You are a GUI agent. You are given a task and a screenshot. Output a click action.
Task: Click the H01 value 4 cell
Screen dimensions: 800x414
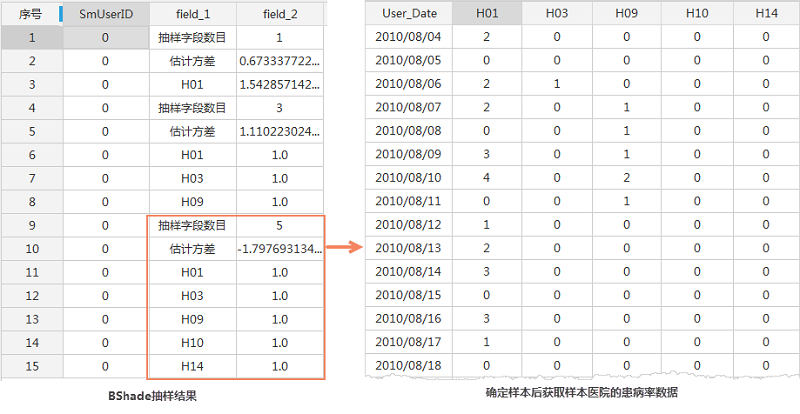pyautogui.click(x=486, y=177)
